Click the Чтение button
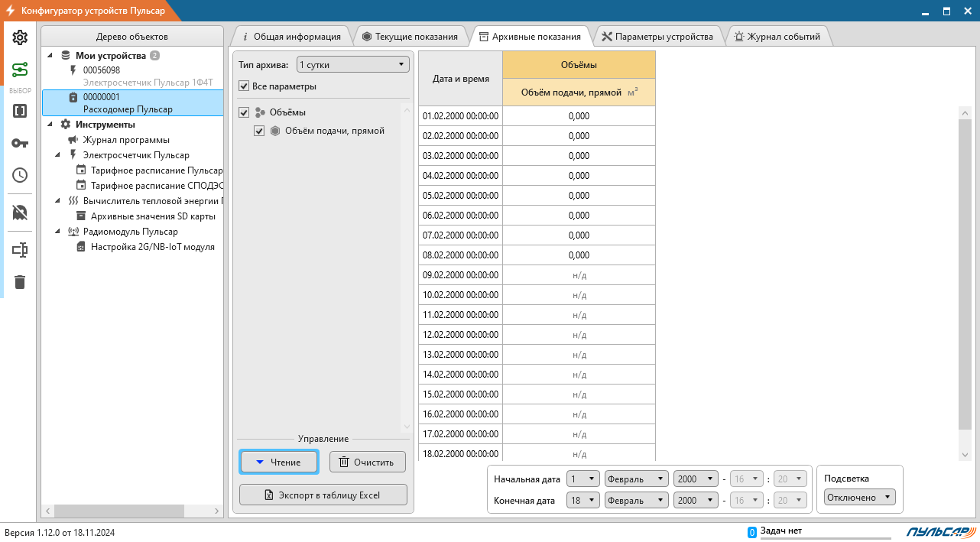The height and width of the screenshot is (542, 980). click(x=281, y=462)
